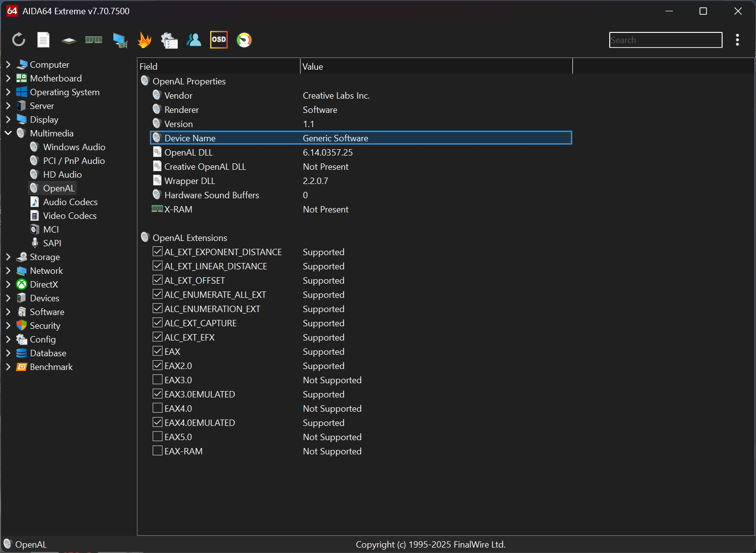The image size is (756, 553).
Task: Expand the Storage tree node
Action: [8, 257]
